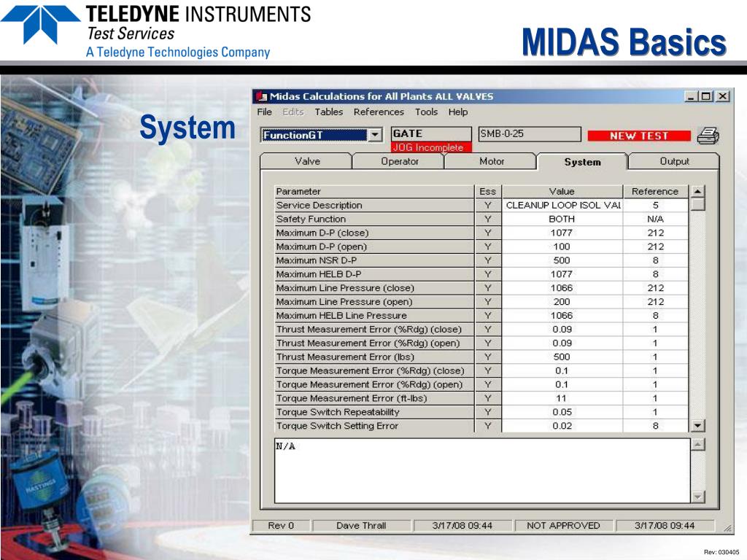The image size is (747, 560).
Task: Click value 0.09 for Thrust Measurement Error (%Rdg) (open)
Action: click(x=562, y=343)
